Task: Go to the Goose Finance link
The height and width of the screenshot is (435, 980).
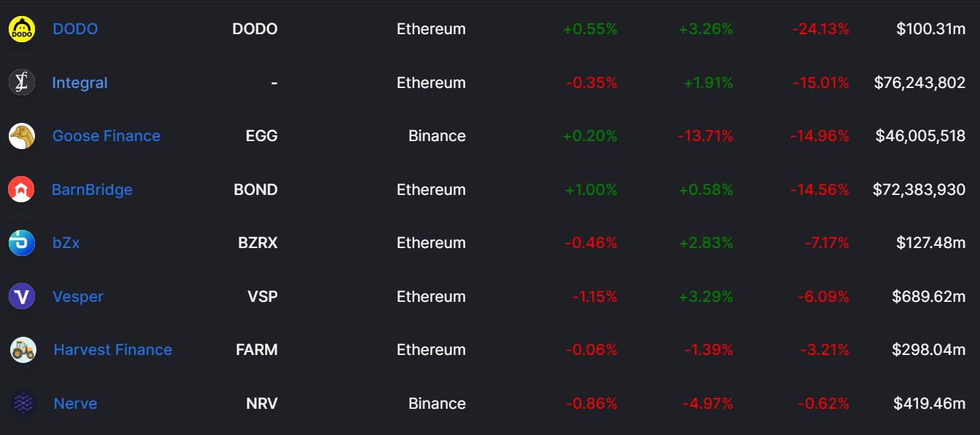Action: 106,136
